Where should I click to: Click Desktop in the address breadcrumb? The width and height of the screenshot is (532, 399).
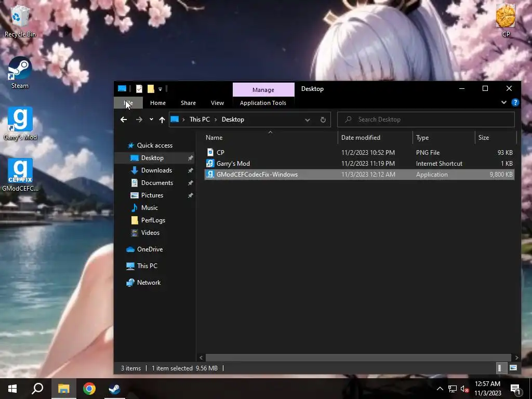pyautogui.click(x=233, y=119)
